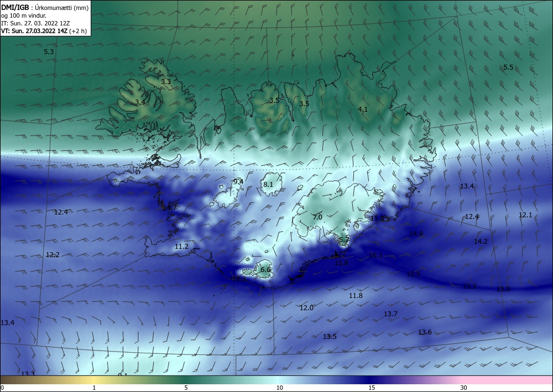Click the 12.1 value at the east edge
The width and height of the screenshot is (553, 392).
click(525, 215)
